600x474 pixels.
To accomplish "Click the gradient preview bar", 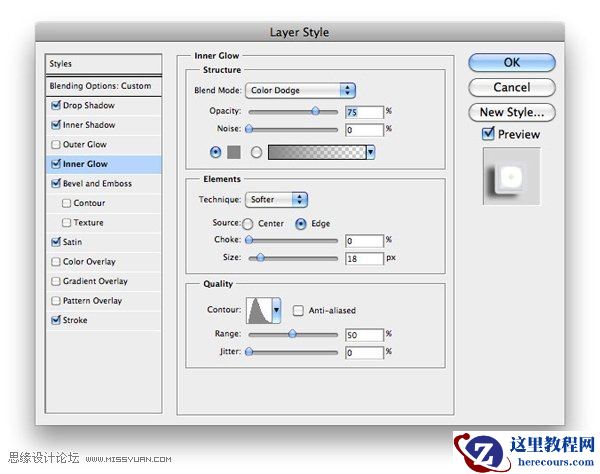I will tap(317, 152).
